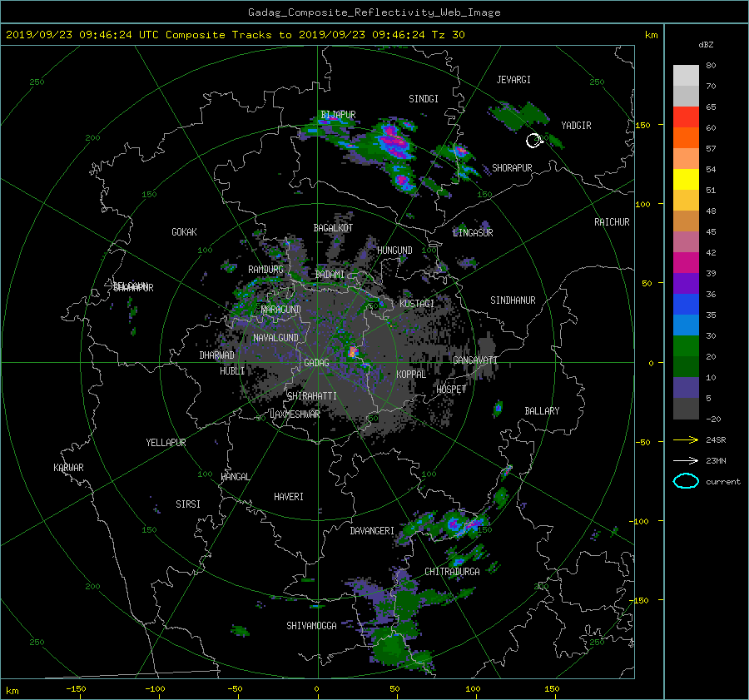Click the SIRSI town label

pos(188,504)
